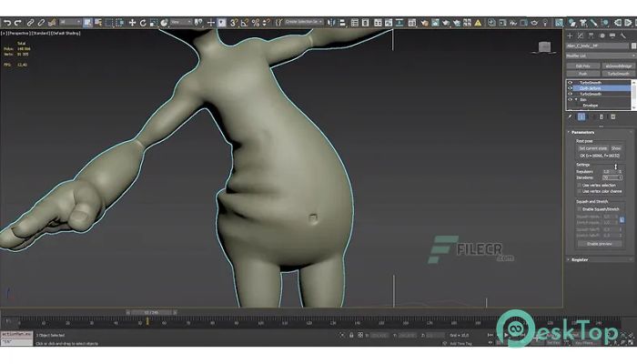Select the Scale tool
This screenshot has height=364, width=637.
[x=153, y=23]
